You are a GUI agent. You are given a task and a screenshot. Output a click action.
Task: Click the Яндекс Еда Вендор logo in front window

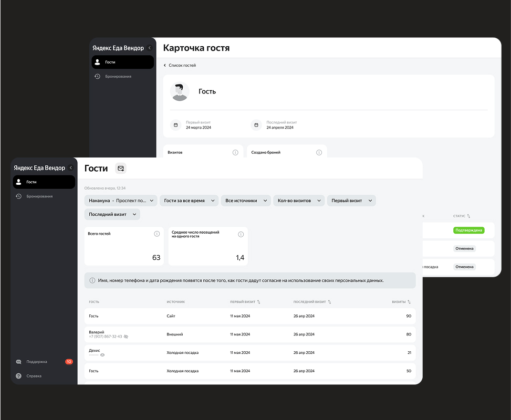pyautogui.click(x=39, y=168)
